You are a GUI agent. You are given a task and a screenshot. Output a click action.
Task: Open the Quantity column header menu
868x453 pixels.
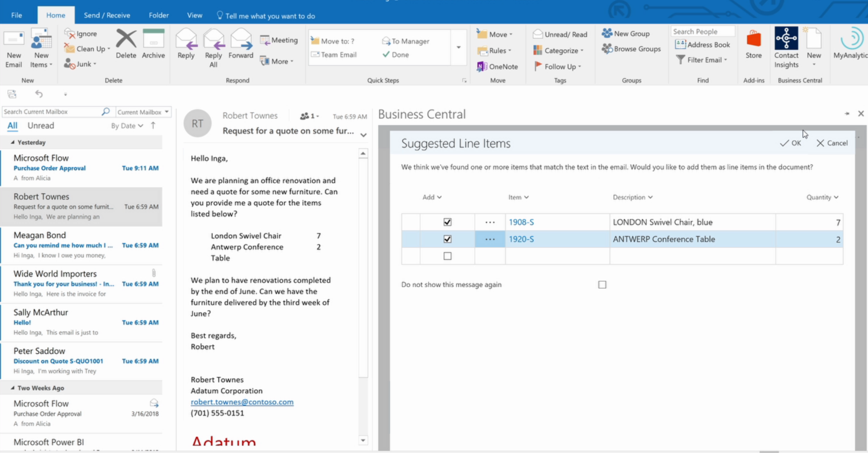click(x=822, y=197)
